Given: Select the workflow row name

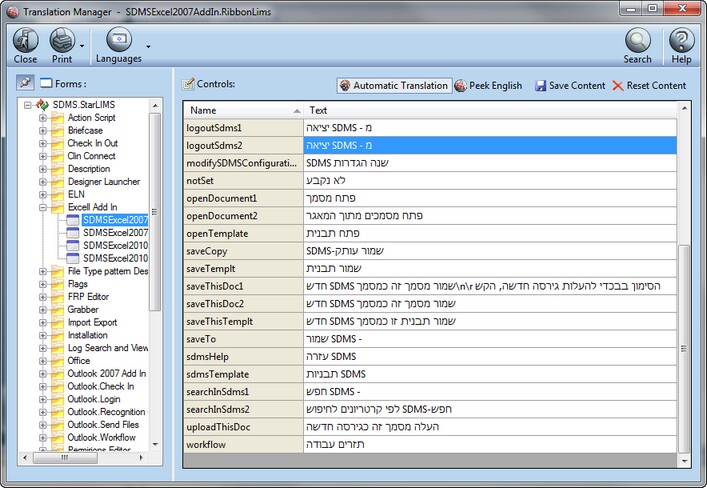Looking at the screenshot, I should point(244,445).
